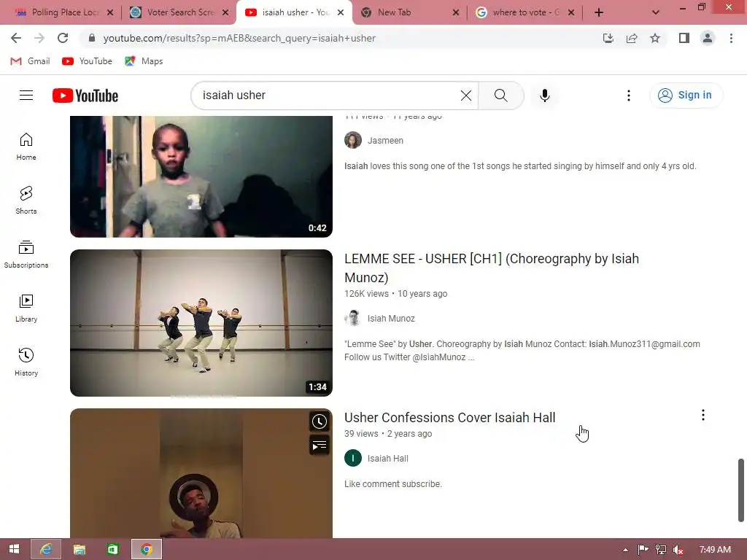This screenshot has height=560, width=747.
Task: Open green store app on taskbar
Action: tap(112, 549)
